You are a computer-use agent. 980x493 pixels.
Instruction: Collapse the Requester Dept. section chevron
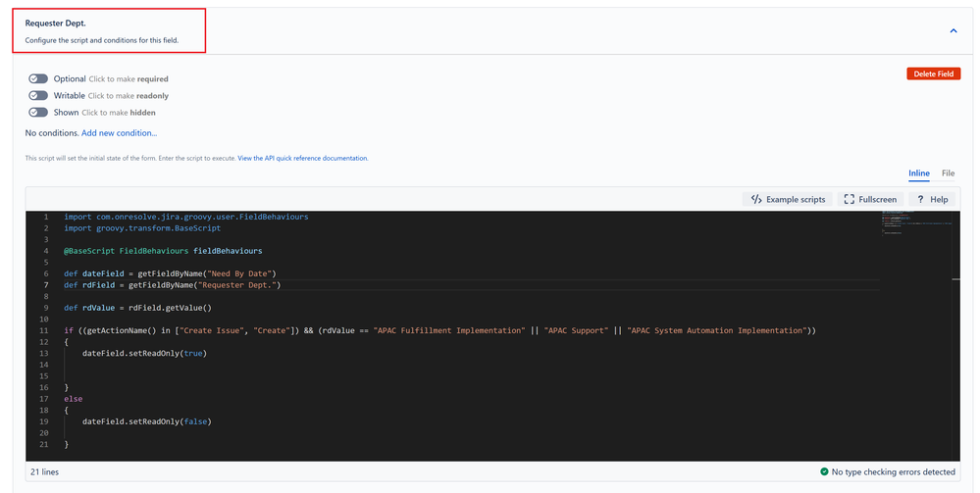click(x=954, y=30)
